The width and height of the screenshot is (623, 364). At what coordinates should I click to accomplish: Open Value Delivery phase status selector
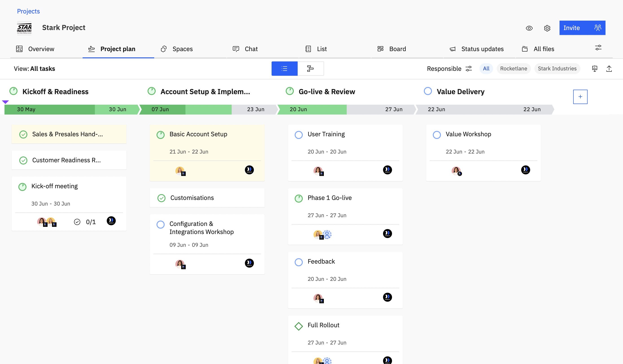click(x=428, y=91)
